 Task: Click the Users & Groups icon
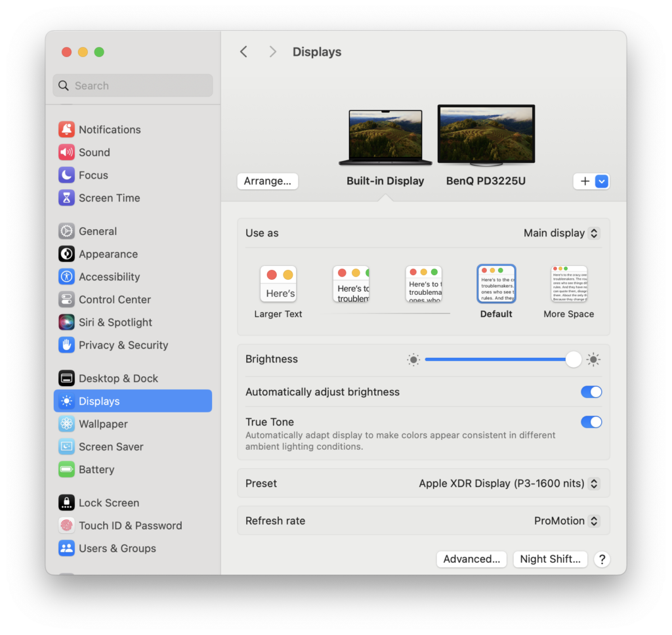coord(66,548)
